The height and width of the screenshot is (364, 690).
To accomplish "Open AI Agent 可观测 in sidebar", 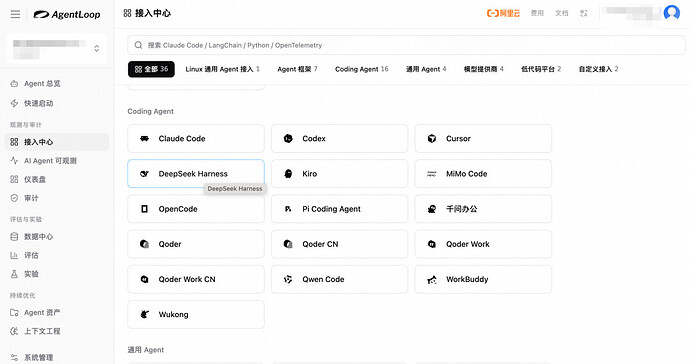I will click(x=57, y=161).
